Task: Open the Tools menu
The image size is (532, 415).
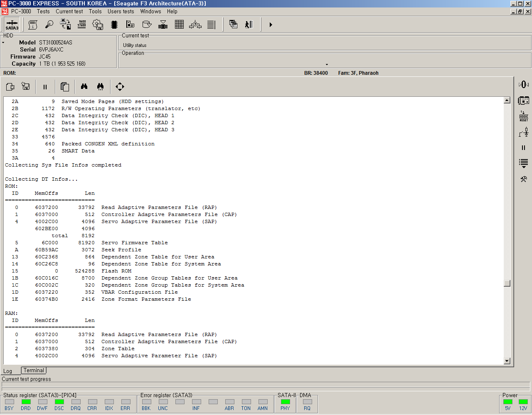Action: click(95, 12)
